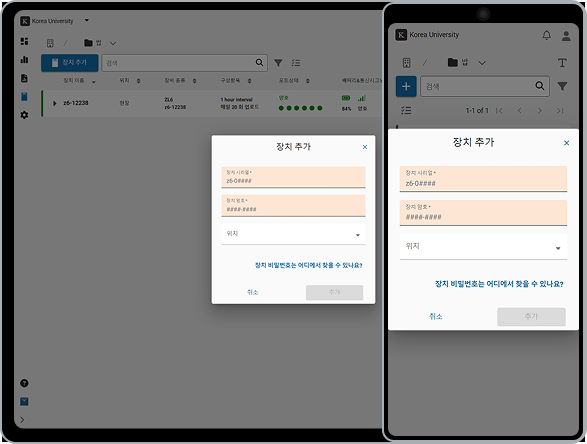Open the bar chart analytics sidebar icon
This screenshot has height=444, width=587.
[24, 60]
